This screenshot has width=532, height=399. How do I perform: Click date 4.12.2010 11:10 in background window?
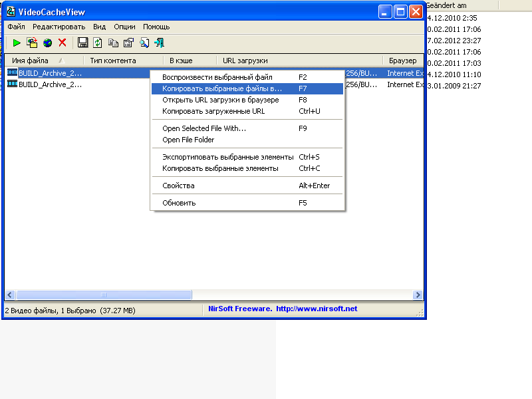[x=454, y=74]
